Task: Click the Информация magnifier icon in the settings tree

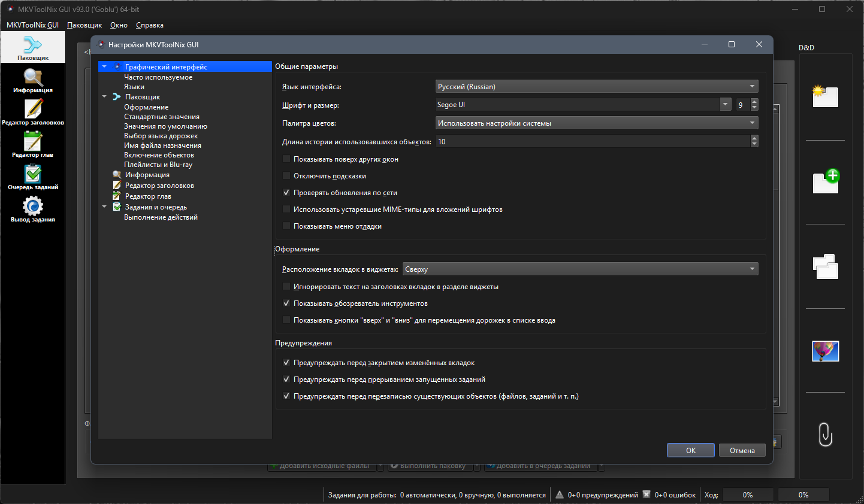Action: pyautogui.click(x=117, y=175)
